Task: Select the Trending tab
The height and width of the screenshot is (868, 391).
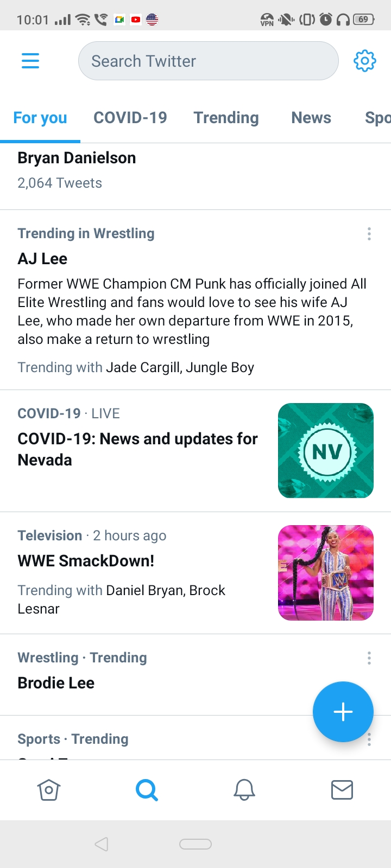Action: 226,117
